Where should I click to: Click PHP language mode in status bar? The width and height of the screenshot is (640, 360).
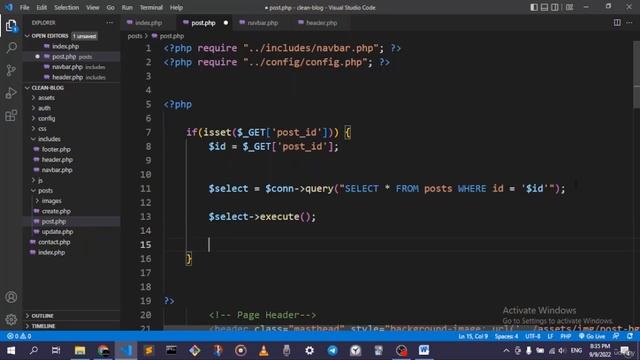[565, 336]
